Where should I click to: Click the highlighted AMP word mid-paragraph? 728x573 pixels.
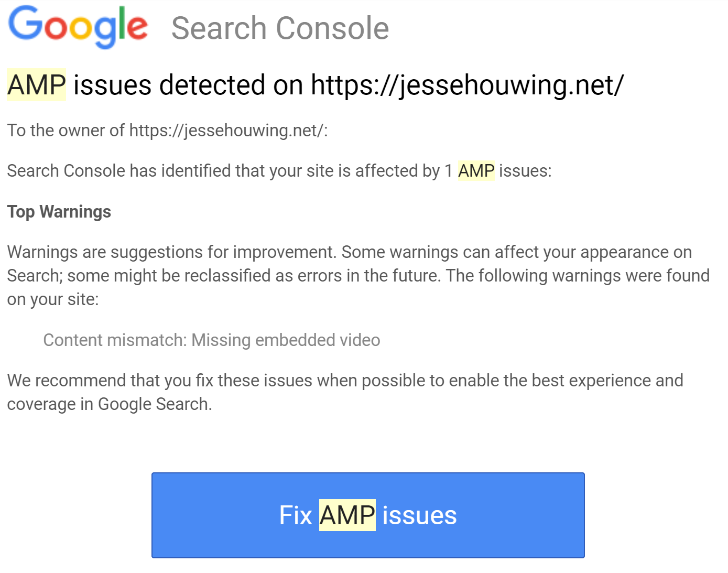pos(476,170)
